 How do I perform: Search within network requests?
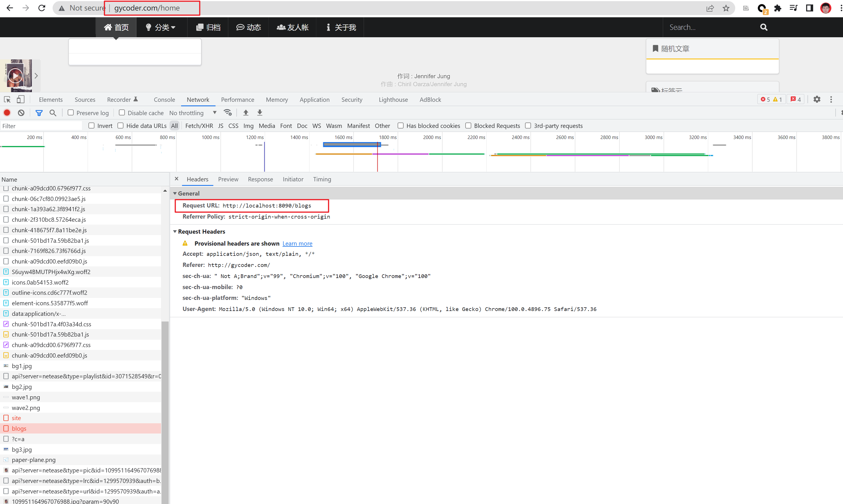point(53,112)
